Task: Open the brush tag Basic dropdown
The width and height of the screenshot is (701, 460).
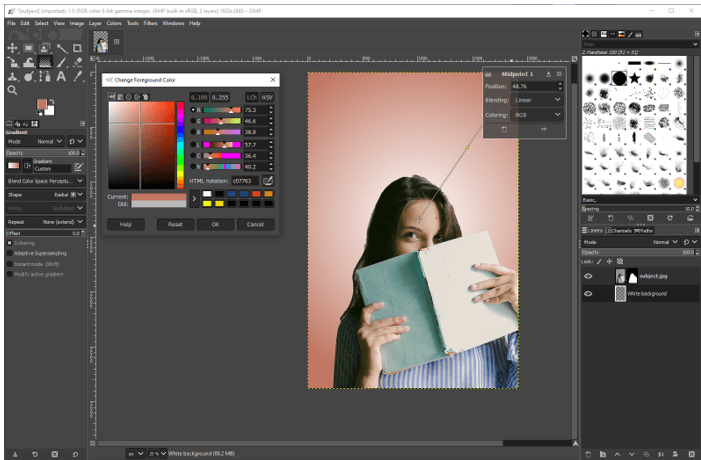Action: [x=640, y=200]
